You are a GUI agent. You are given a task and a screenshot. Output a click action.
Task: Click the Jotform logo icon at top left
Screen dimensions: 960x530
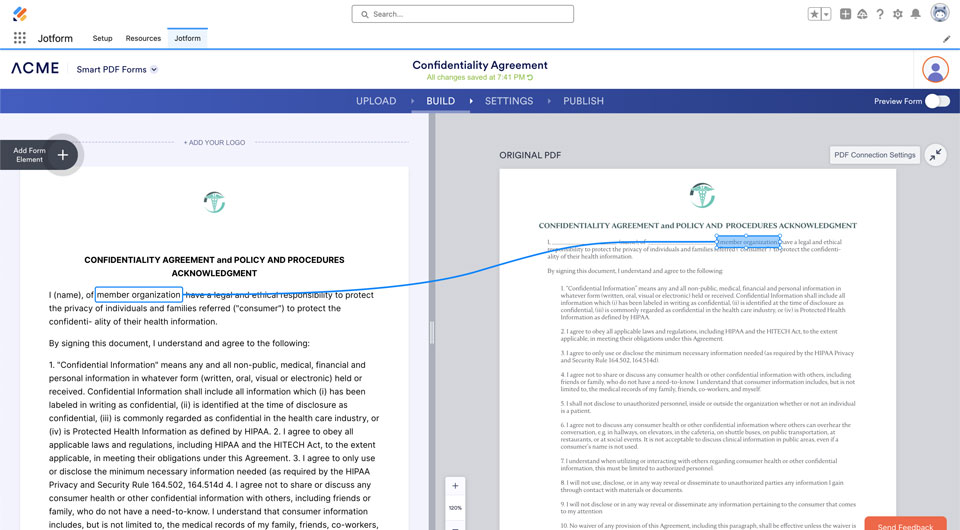pos(20,13)
